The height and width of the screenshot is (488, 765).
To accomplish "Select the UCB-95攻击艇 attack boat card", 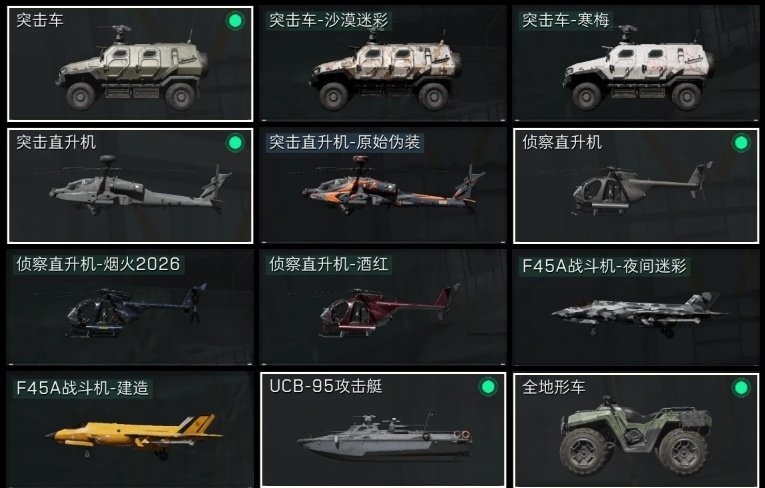I will tap(383, 430).
